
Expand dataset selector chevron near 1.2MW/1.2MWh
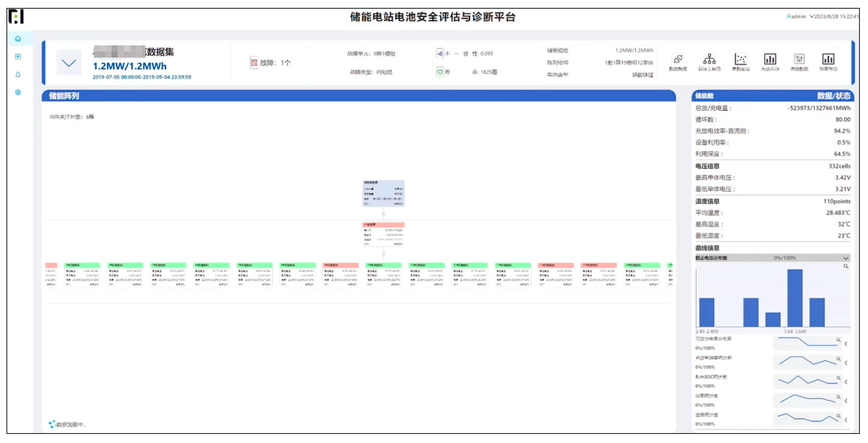coord(69,63)
